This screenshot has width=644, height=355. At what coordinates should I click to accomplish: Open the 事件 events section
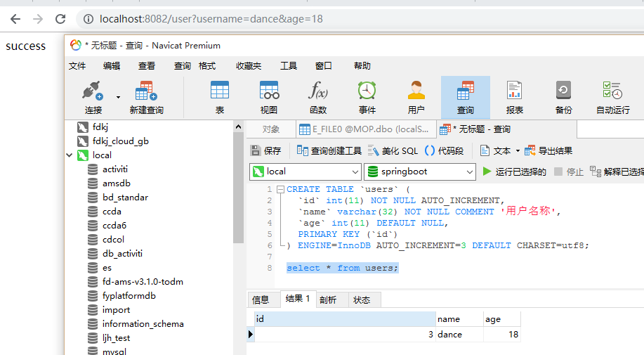coord(367,98)
